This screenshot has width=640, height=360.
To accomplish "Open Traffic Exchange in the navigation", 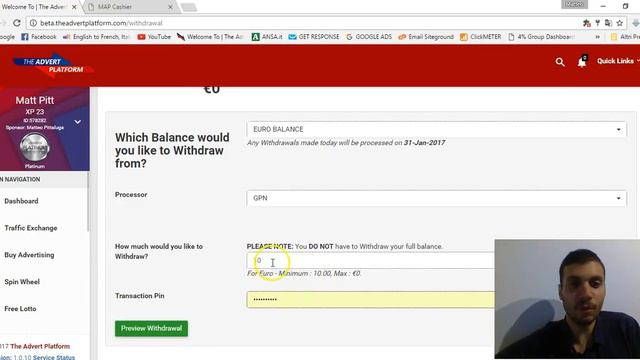I will (31, 228).
